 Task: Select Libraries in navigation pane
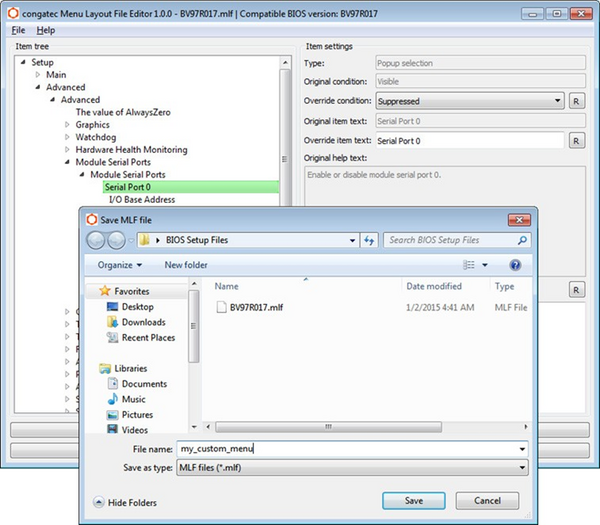click(130, 368)
